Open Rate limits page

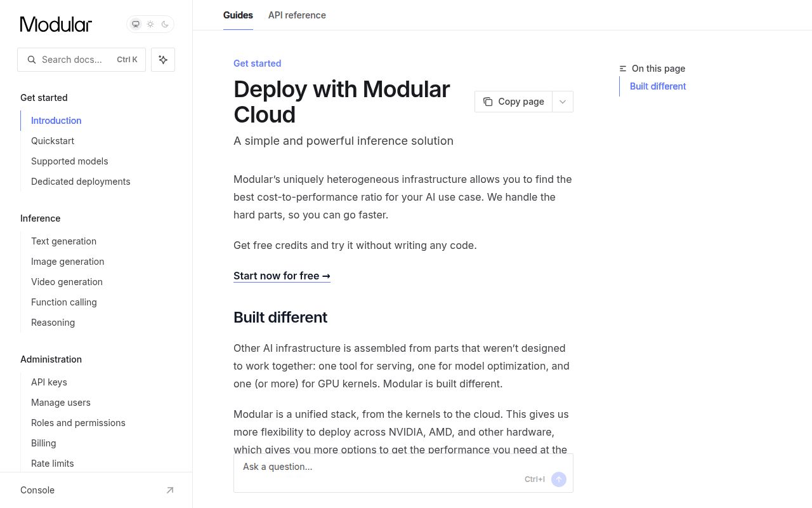coord(53,464)
